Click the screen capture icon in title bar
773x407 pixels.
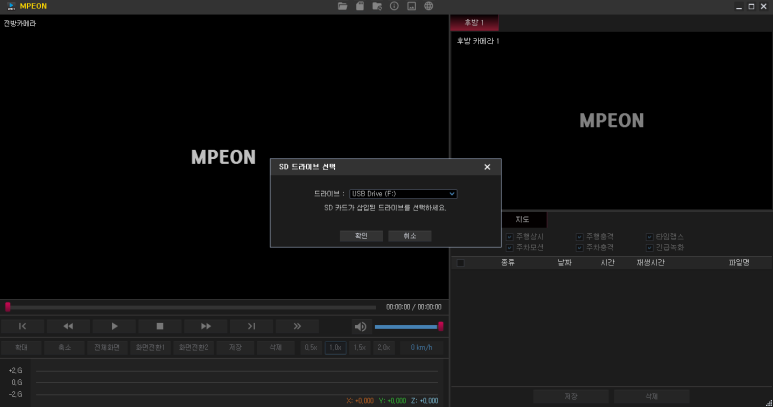(412, 6)
